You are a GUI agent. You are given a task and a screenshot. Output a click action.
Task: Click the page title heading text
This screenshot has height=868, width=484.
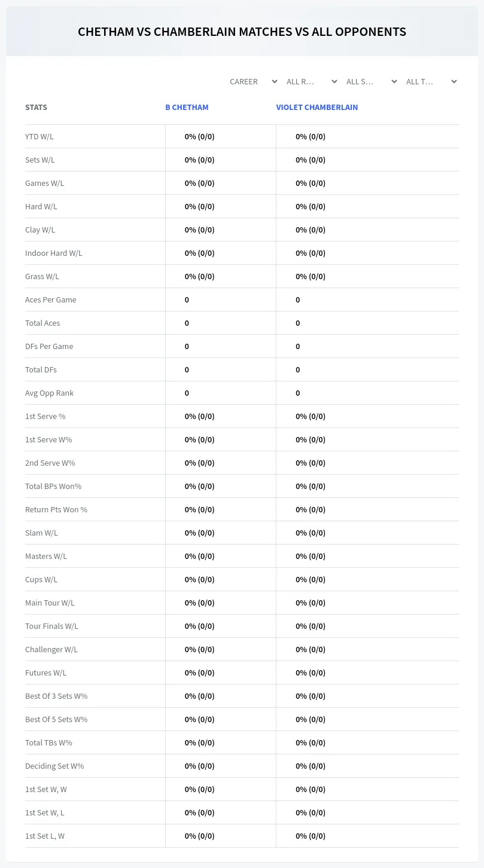[x=242, y=32]
